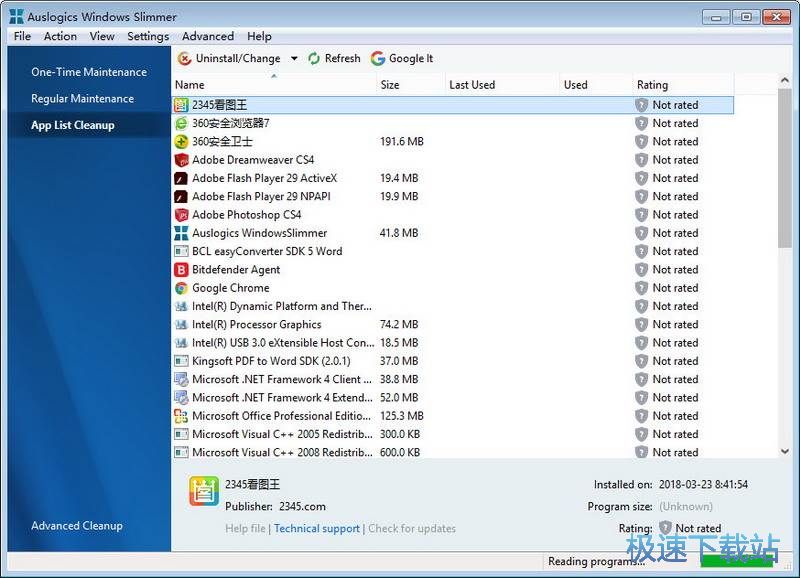Click the Refresh icon in toolbar
The image size is (800, 578).
(315, 59)
